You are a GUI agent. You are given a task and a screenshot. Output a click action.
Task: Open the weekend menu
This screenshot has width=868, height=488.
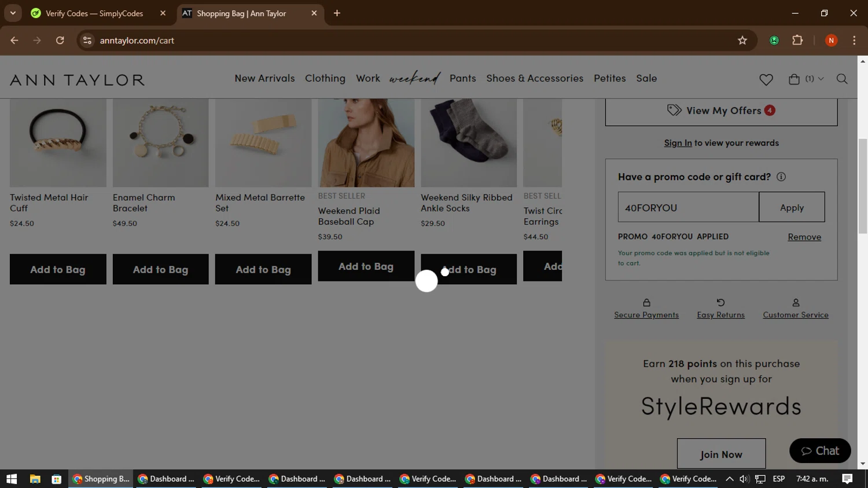415,78
